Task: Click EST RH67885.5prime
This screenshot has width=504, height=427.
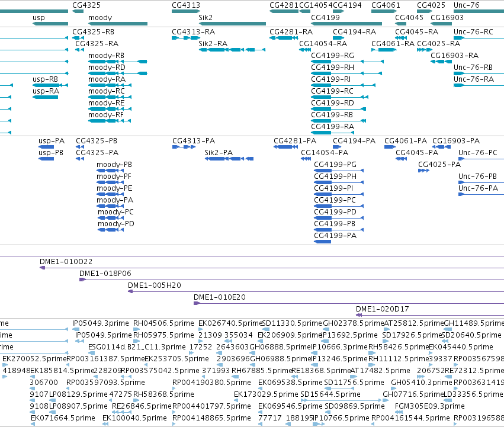Action: click(262, 371)
